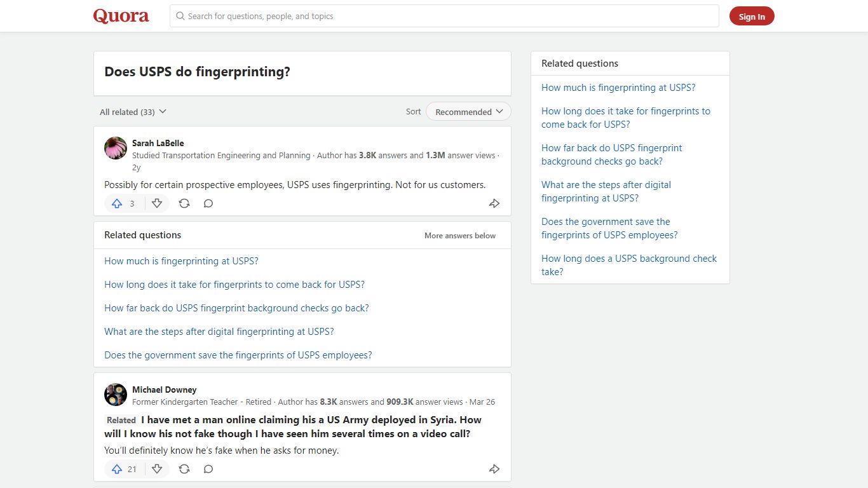This screenshot has width=868, height=488.
Task: Open the related question about US Army in Syria
Action: [293, 427]
